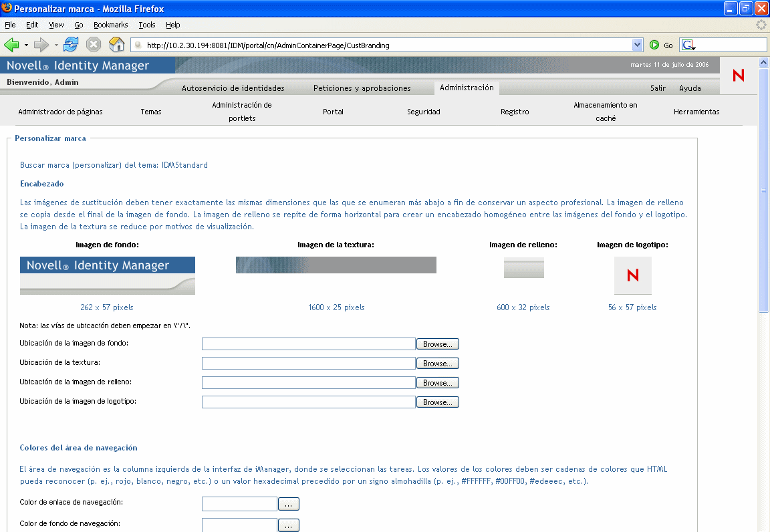Click the Imagen de relleno preview
Viewport: 770px width, 532px height.
coord(524,268)
